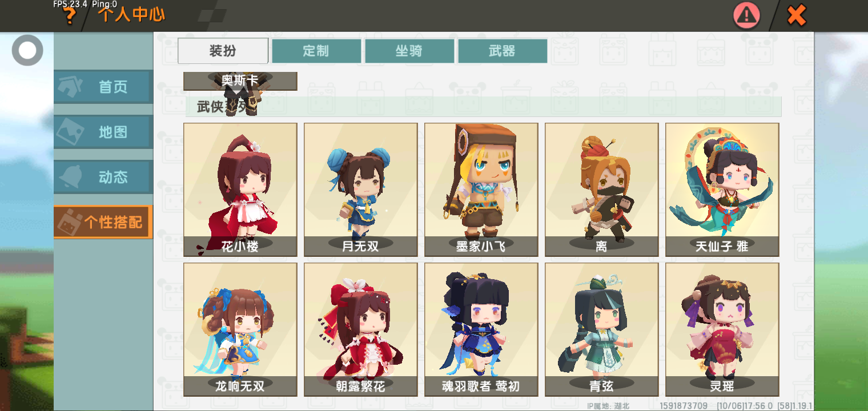868x411 pixels.
Task: Pick the 墨家小飞 character skin
Action: 481,190
